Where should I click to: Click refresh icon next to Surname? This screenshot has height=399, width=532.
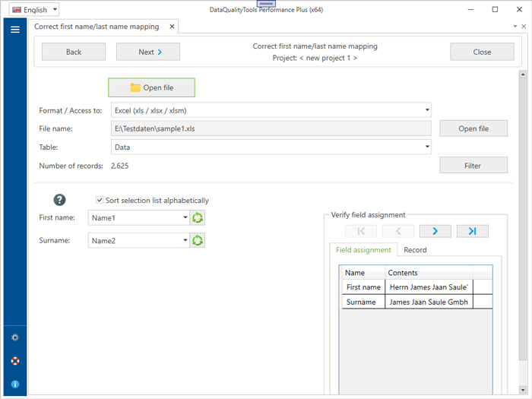tap(198, 241)
